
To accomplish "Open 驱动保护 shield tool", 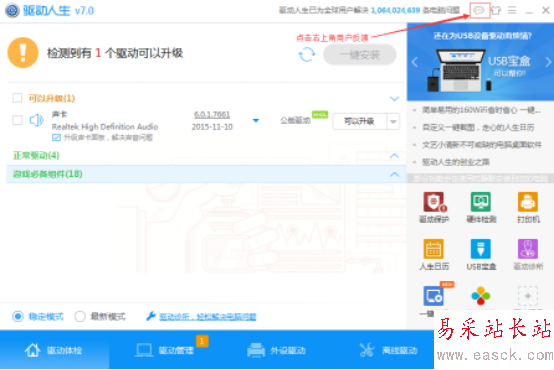I will (434, 202).
